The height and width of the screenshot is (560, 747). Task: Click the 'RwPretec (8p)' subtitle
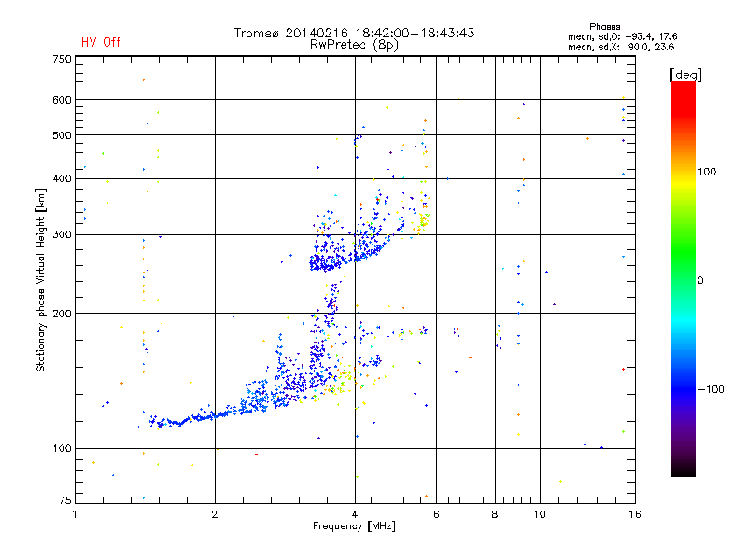(x=354, y=45)
